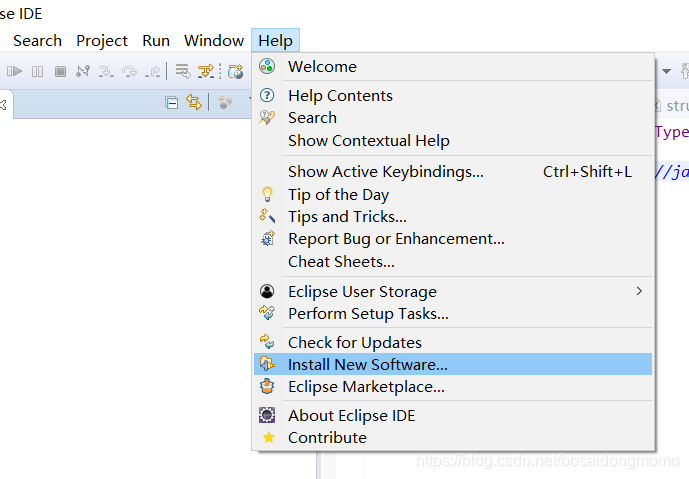Screen dimensions: 689x479
Task: Close the open Help menu
Action: 276,41
